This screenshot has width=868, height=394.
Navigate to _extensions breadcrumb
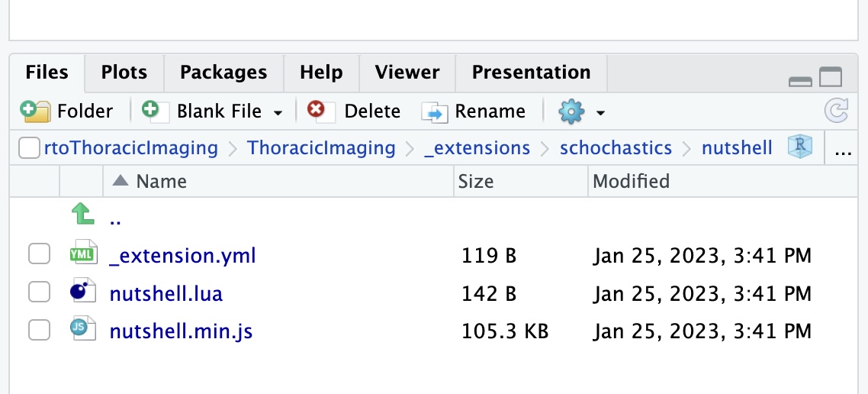(477, 148)
